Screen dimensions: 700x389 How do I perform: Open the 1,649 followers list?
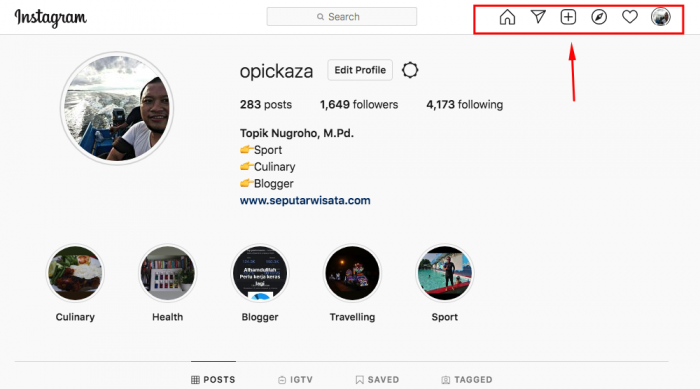[359, 105]
